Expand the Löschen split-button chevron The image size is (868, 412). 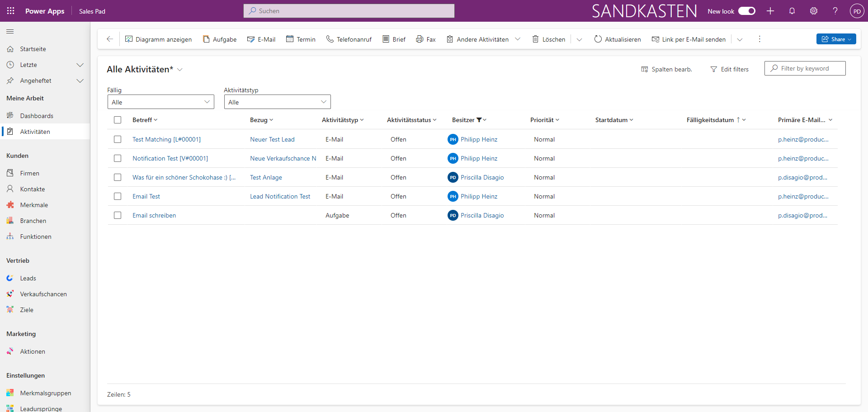579,39
